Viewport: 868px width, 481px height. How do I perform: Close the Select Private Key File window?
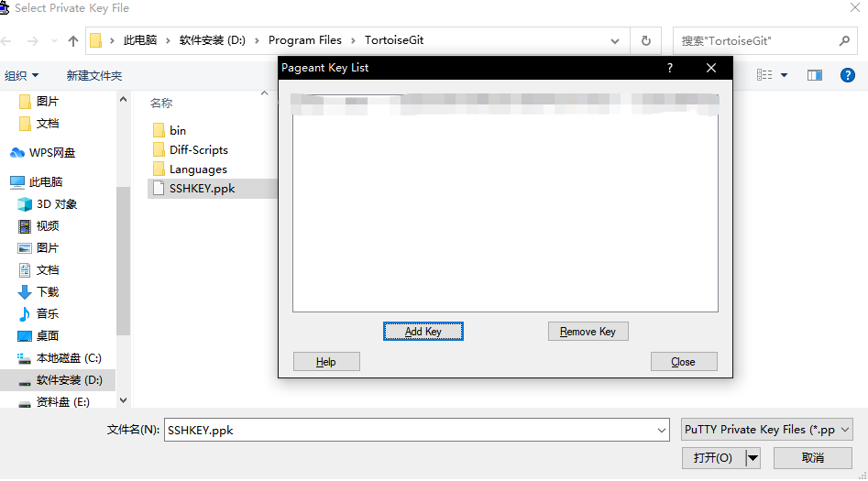pos(855,7)
